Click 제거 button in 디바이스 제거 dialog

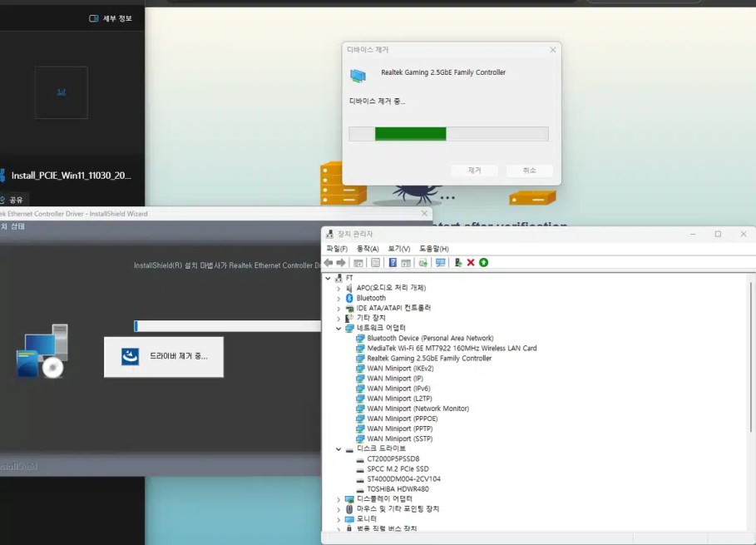[x=474, y=171]
